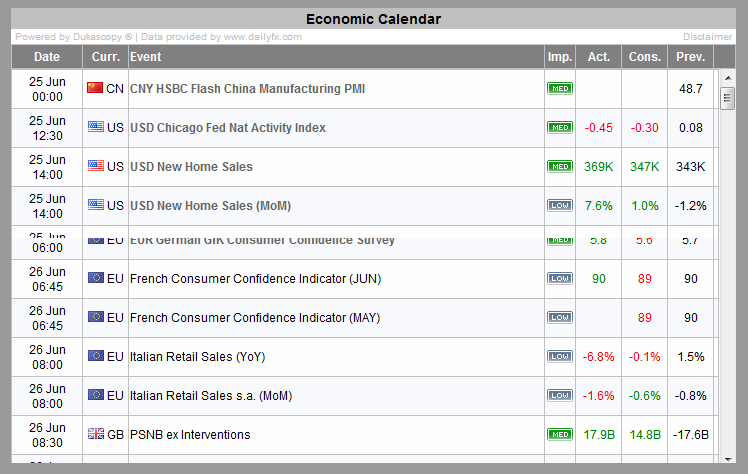The height and width of the screenshot is (474, 748).
Task: Open the www.dailyfx.com data provider link
Action: tap(262, 37)
